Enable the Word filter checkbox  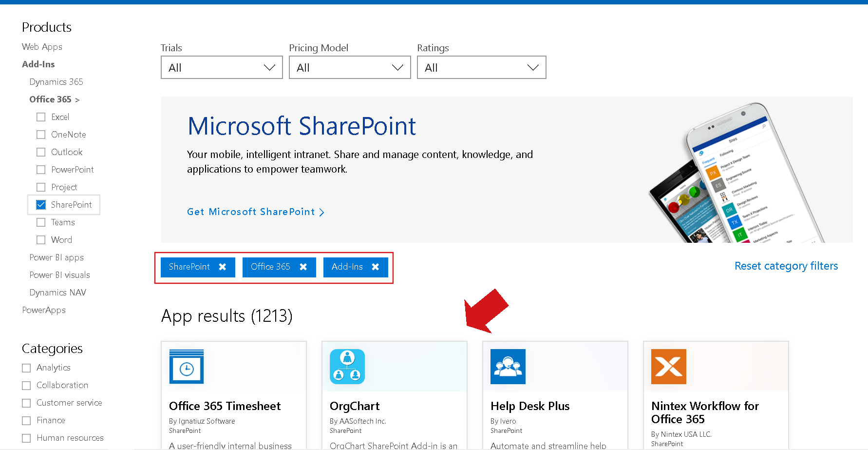coord(41,240)
